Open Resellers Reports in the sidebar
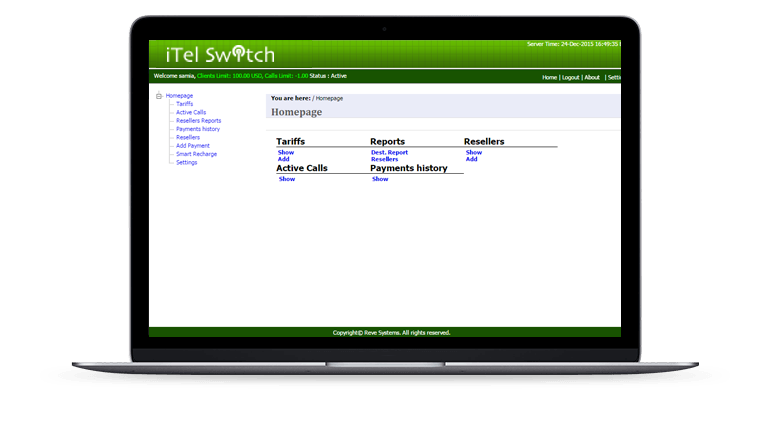This screenshot has width=771, height=434. pyautogui.click(x=198, y=121)
